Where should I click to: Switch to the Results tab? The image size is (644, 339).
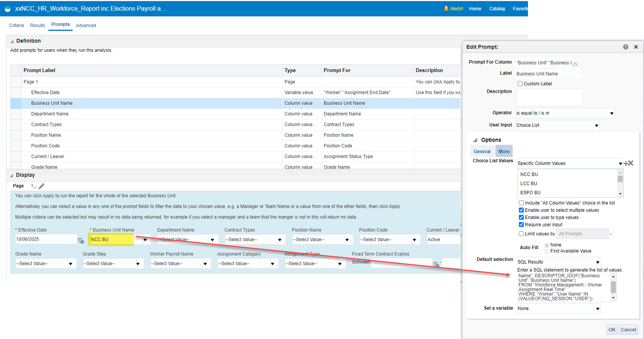(38, 26)
